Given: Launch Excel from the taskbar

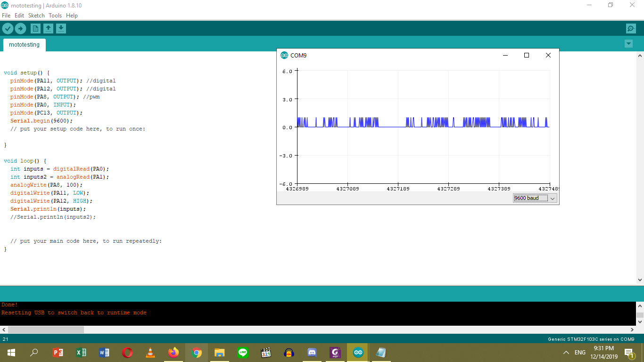Looking at the screenshot, I should [x=81, y=353].
